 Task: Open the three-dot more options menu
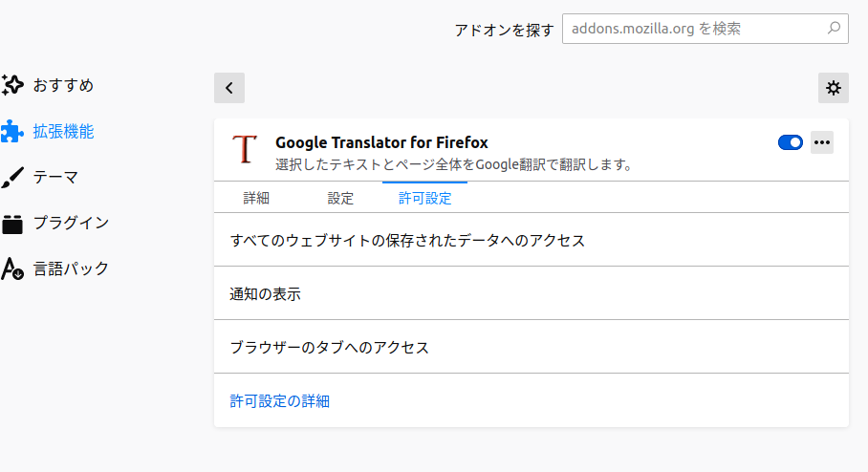coord(822,142)
